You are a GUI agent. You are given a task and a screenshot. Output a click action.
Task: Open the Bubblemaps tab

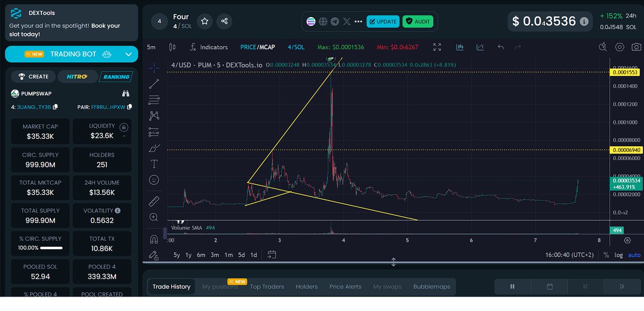tap(431, 287)
